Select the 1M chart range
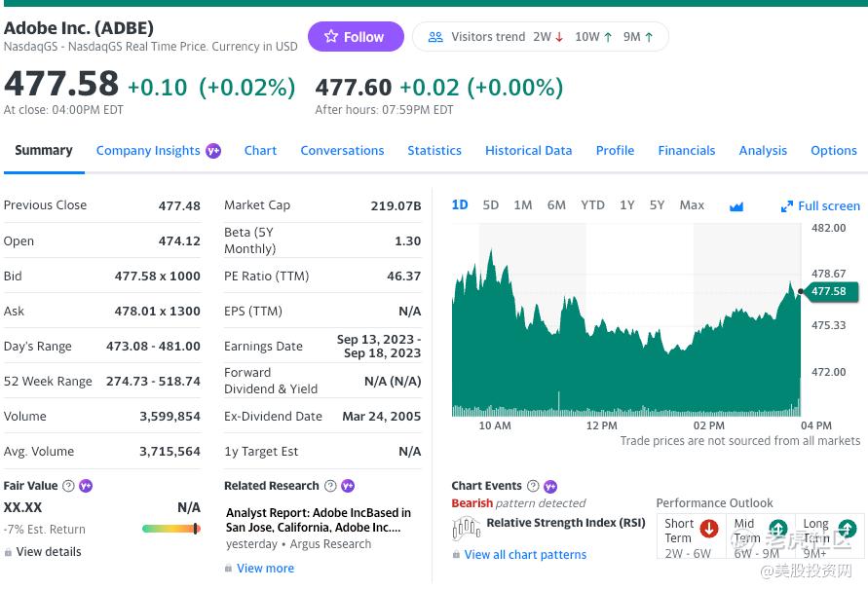 tap(523, 205)
